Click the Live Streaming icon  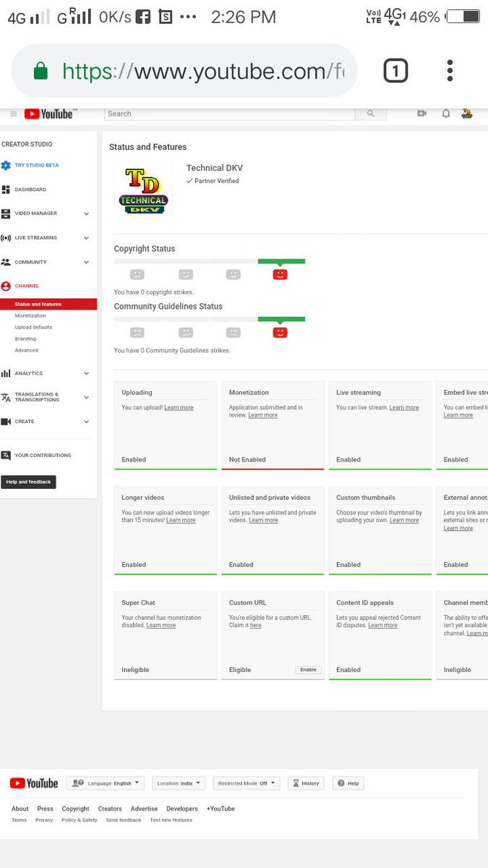coord(6,237)
